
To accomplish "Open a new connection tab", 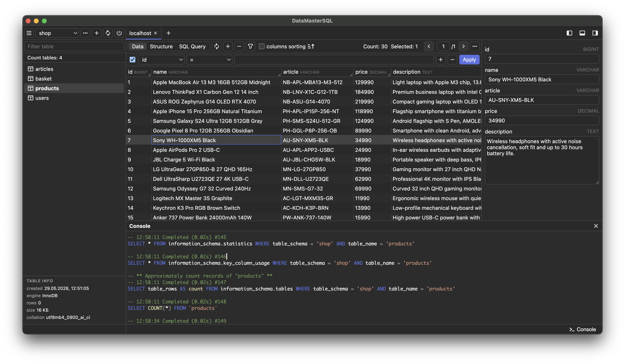I will point(168,33).
